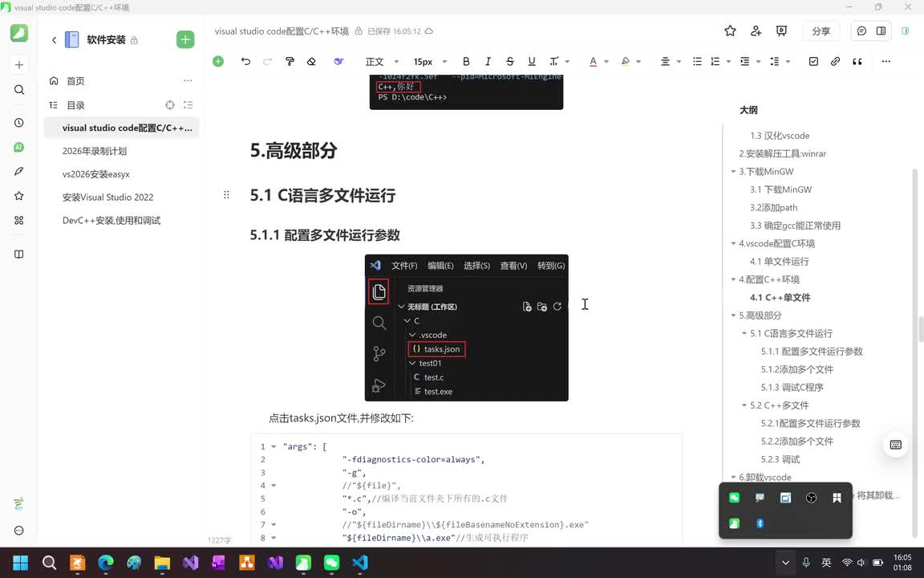Toggle star bookmark for this document
Screen dimensions: 924x578
tap(730, 31)
